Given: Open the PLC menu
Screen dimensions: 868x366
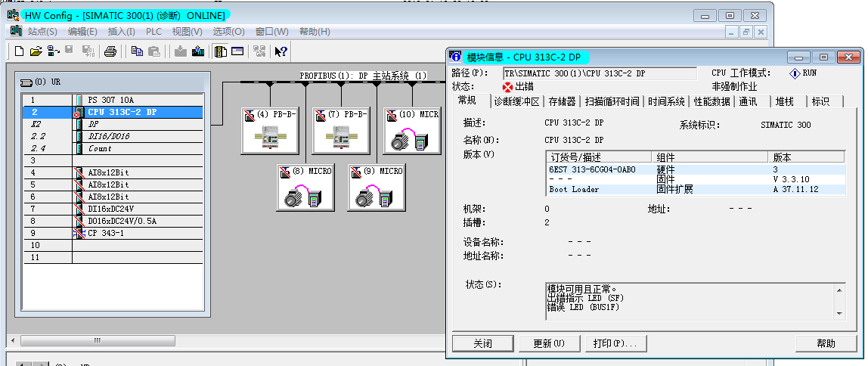Looking at the screenshot, I should point(154,32).
